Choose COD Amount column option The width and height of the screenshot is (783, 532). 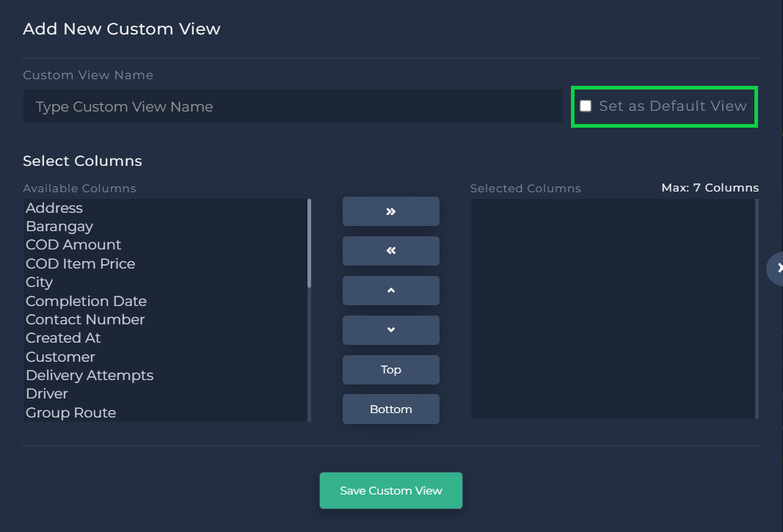coord(73,245)
